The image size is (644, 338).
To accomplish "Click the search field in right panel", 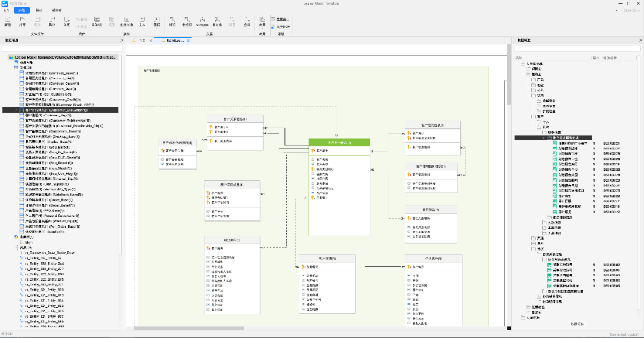I will click(x=577, y=48).
